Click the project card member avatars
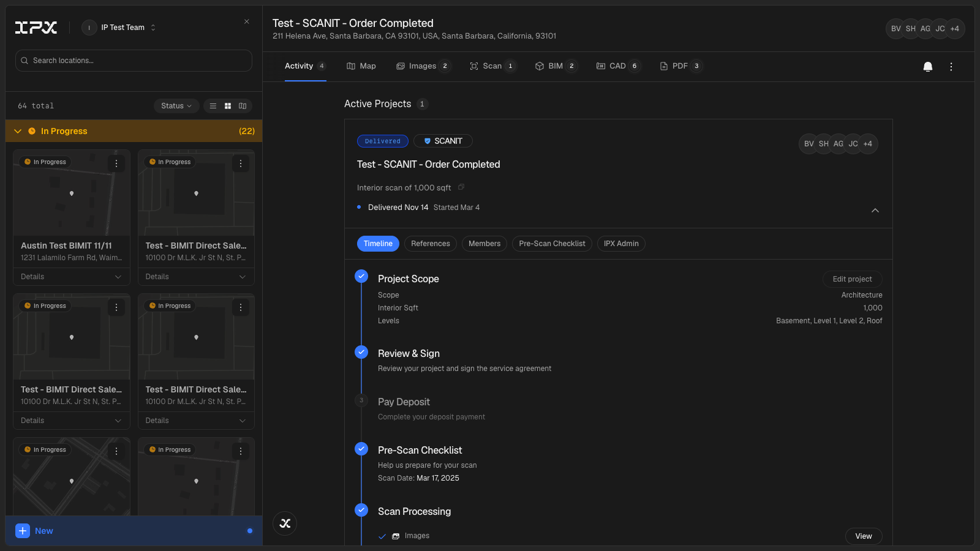The width and height of the screenshot is (980, 551). click(x=839, y=144)
